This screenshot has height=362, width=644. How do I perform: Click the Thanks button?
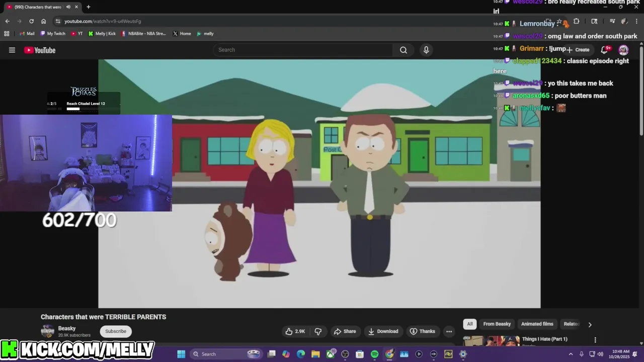coord(422,331)
